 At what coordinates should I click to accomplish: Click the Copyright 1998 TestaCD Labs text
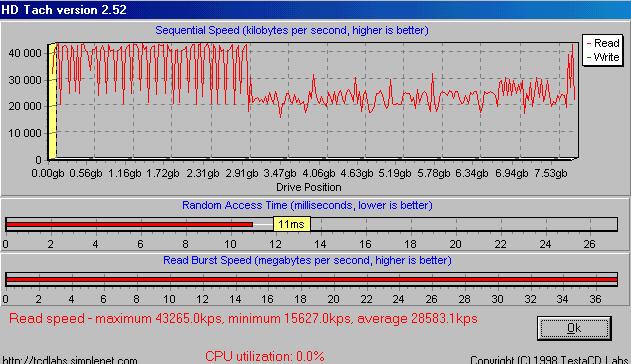tap(549, 360)
